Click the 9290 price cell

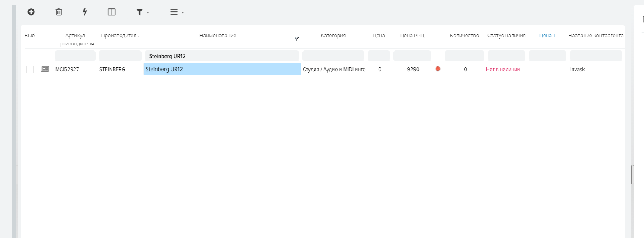pos(413,69)
